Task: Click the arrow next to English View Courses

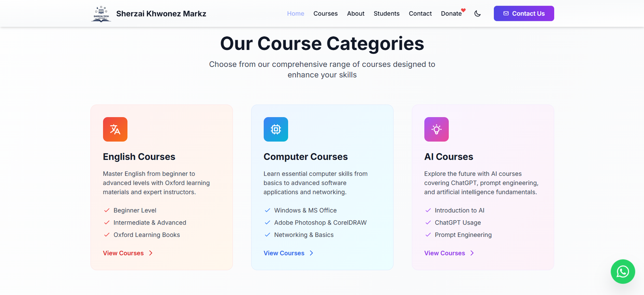Action: [151, 253]
